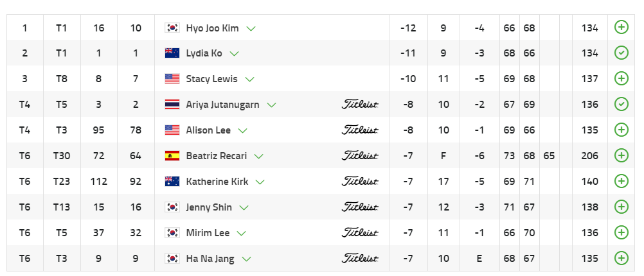Expand the chevron next to Katherine Kirk
The width and height of the screenshot is (644, 276).
pyautogui.click(x=260, y=182)
